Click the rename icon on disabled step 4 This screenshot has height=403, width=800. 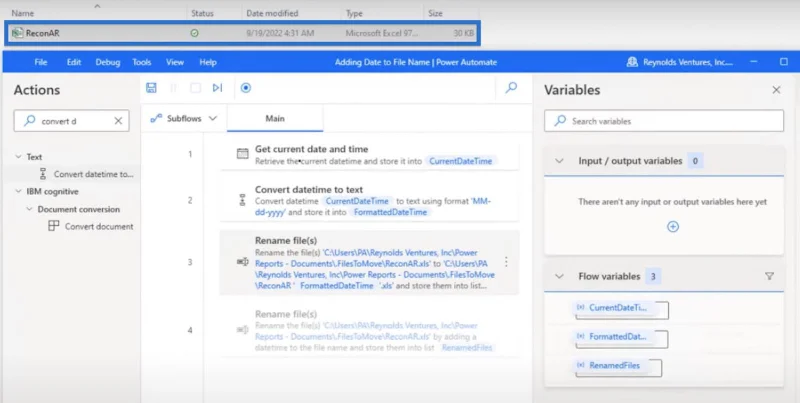point(242,330)
